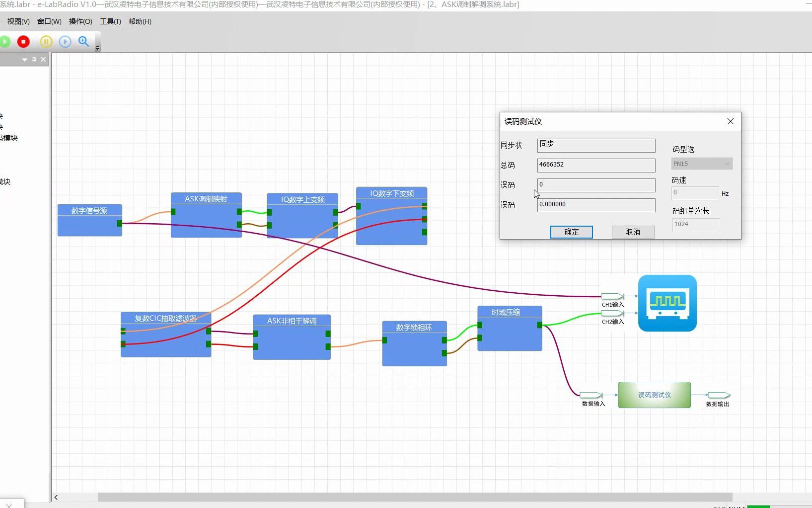
Task: Click the CH1输入 port connector
Action: pos(612,297)
